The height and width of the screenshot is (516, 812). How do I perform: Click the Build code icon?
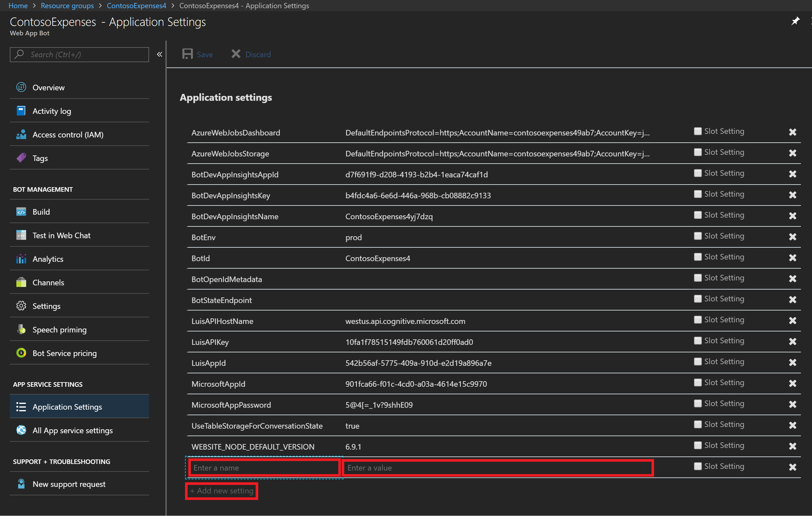(21, 212)
